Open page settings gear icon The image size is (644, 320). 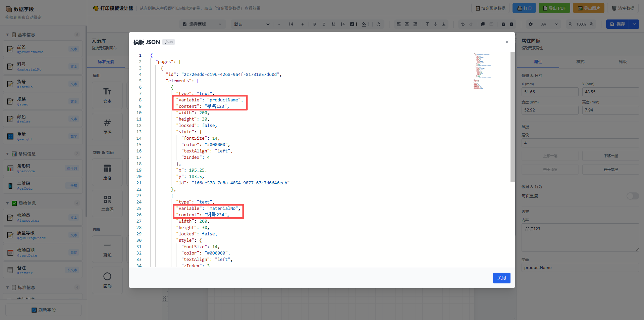pos(531,24)
